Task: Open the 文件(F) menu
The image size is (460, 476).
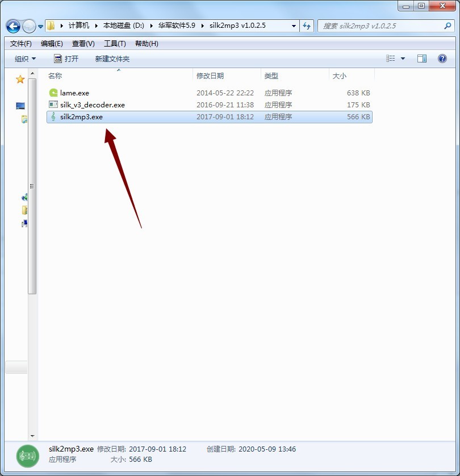Action: coord(20,44)
